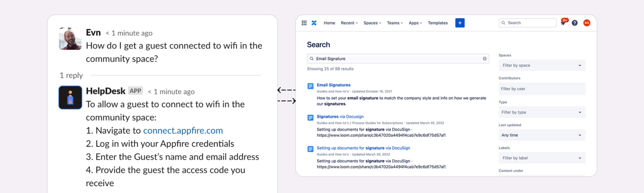Open the Email Signatures result
The height and width of the screenshot is (193, 644).
click(333, 85)
